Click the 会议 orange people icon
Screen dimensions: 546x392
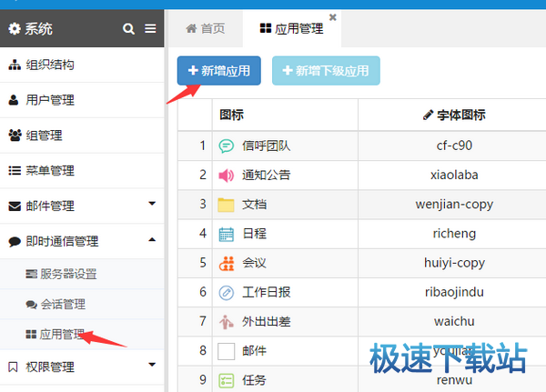point(227,263)
